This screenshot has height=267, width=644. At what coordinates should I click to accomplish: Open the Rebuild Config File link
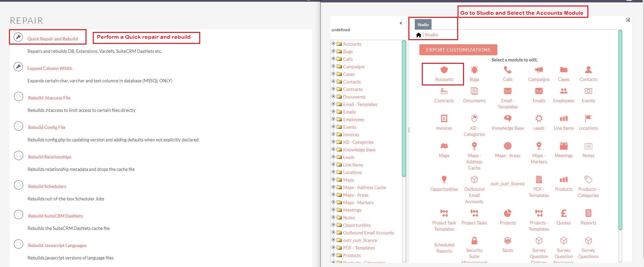[x=47, y=127]
